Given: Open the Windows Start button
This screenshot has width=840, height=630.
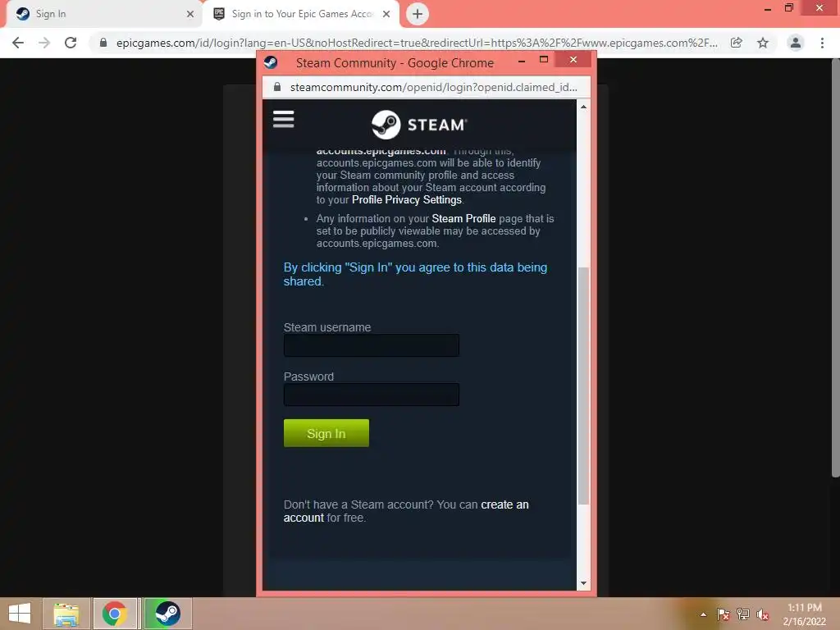Looking at the screenshot, I should tap(20, 614).
